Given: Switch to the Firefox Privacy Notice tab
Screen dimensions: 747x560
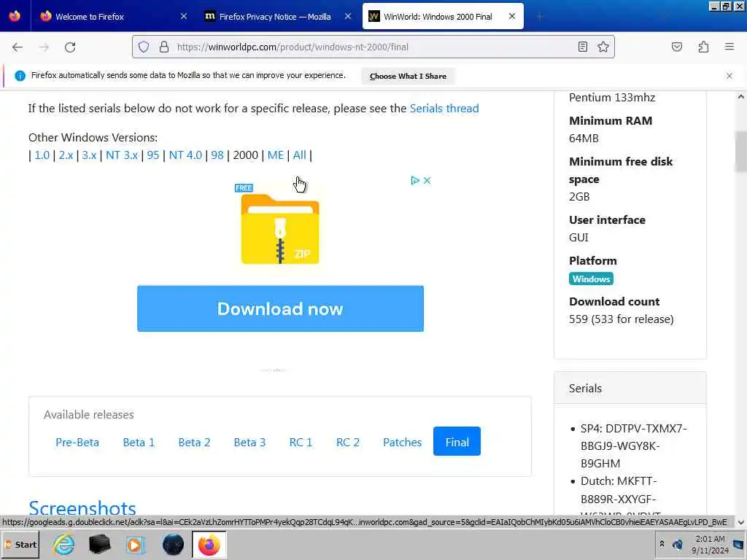Looking at the screenshot, I should pos(275,16).
